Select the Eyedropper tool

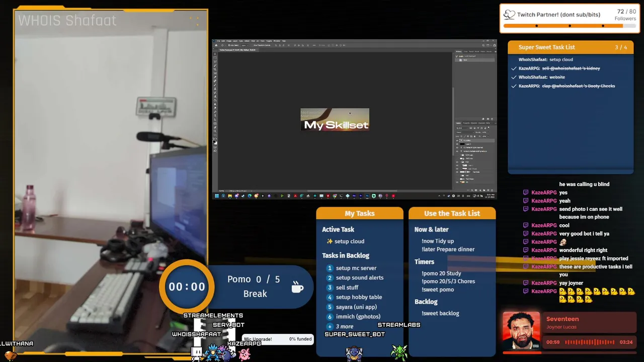click(215, 77)
